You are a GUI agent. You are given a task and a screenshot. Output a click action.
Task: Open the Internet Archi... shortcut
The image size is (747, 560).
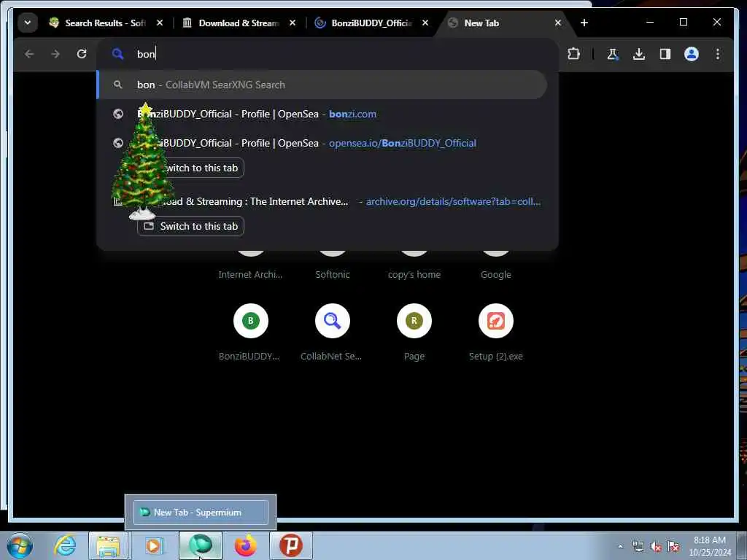click(x=251, y=268)
